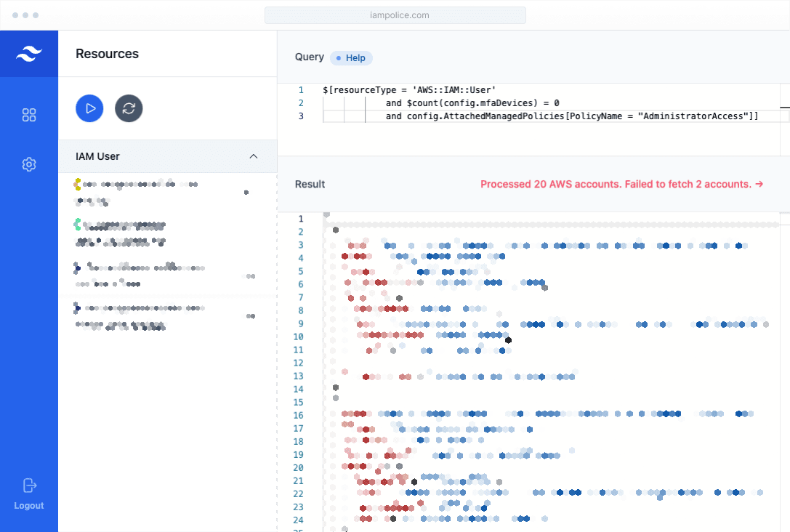Run the query with the play button
Image resolution: width=790 pixels, height=532 pixels.
89,108
